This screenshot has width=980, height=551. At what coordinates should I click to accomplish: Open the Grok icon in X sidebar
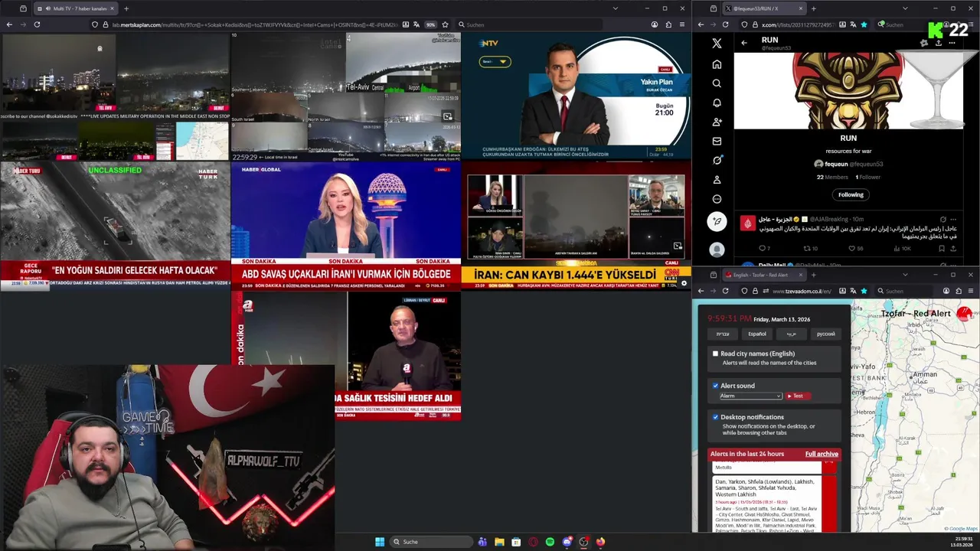point(717,160)
